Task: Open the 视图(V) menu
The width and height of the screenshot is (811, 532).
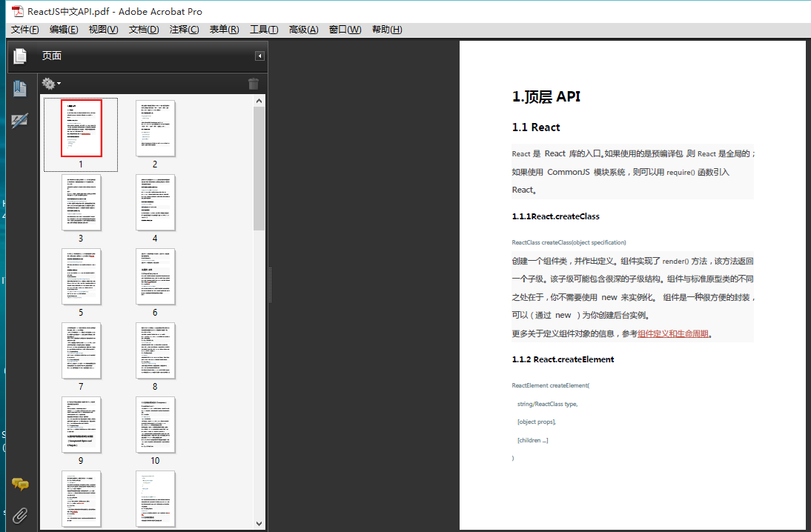Action: (104, 30)
